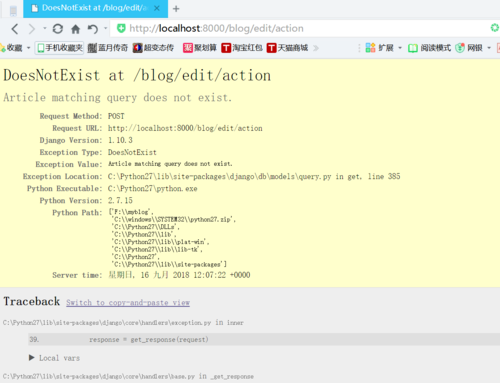Click the base.py in _get_response traceback path
Viewport: 500px width, 383px height.
click(128, 376)
